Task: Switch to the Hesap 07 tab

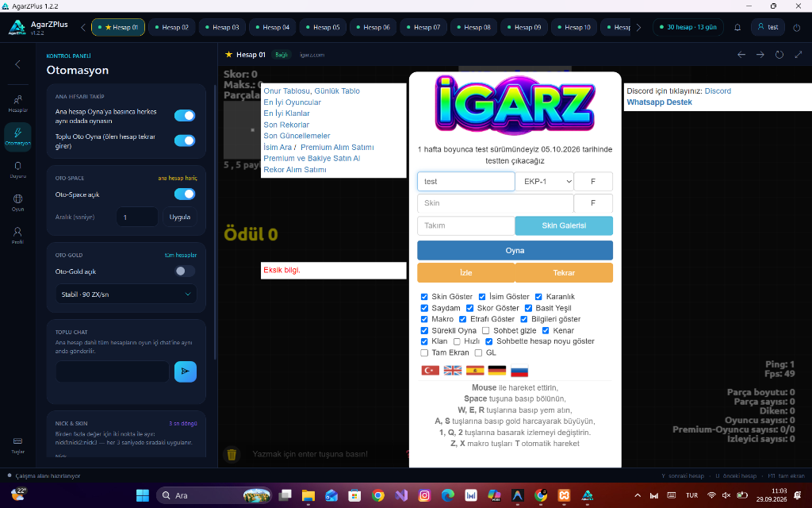Action: click(423, 28)
